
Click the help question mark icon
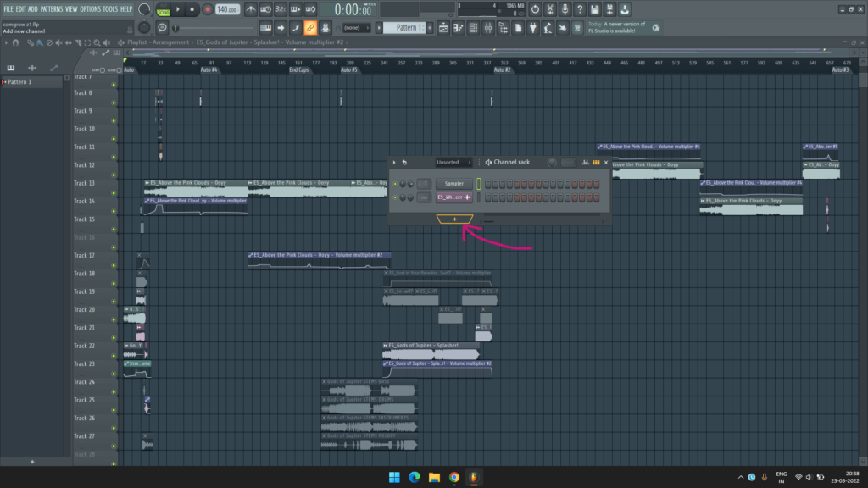point(580,9)
